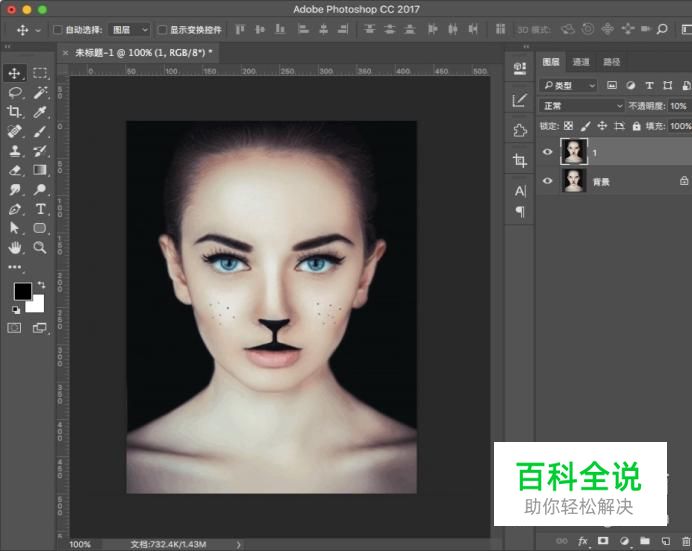The width and height of the screenshot is (692, 551).
Task: Switch to the 路径 tab
Action: coord(611,62)
